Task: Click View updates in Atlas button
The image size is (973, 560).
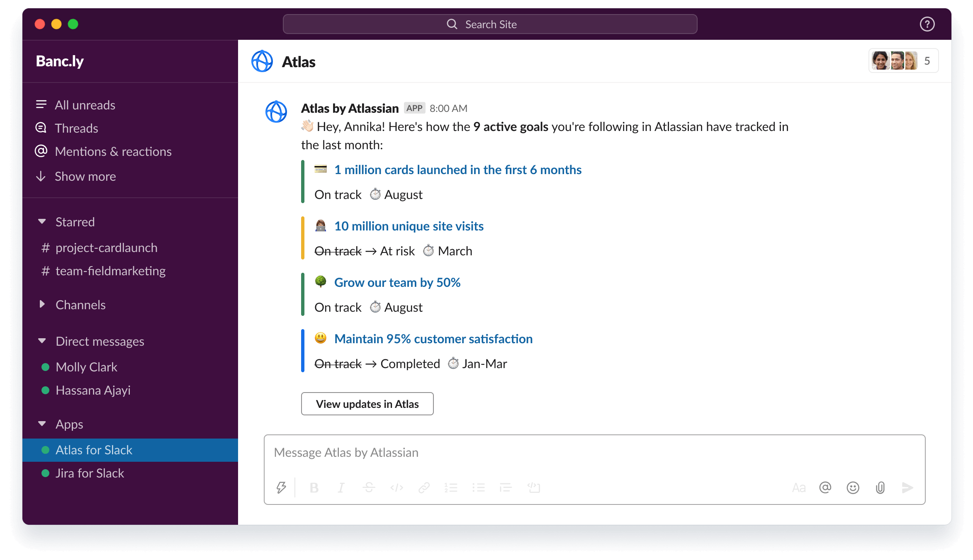Action: pos(367,403)
